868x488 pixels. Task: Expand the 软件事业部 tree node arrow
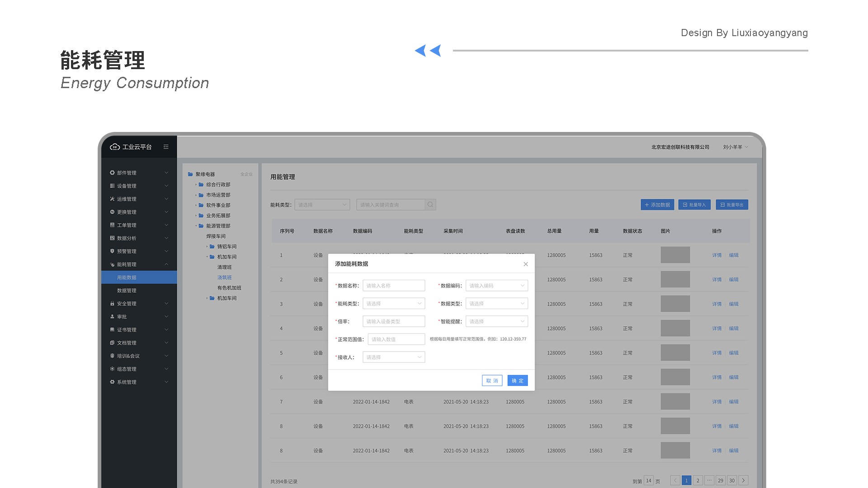[x=196, y=206]
